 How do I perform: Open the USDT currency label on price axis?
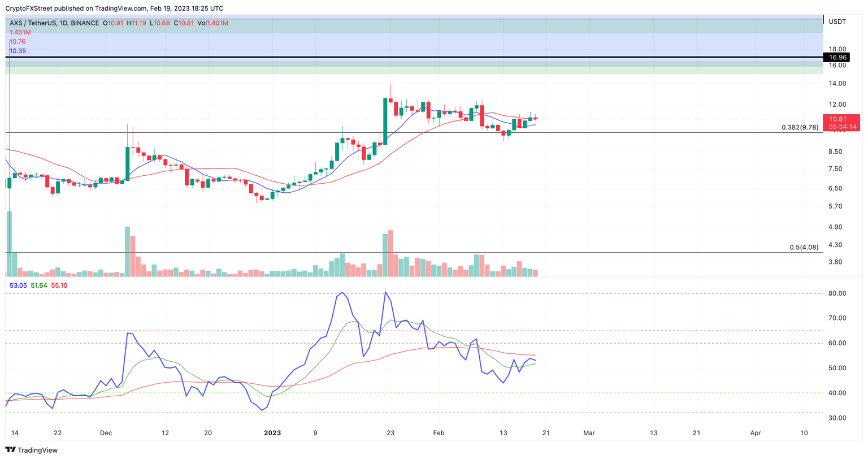[837, 21]
